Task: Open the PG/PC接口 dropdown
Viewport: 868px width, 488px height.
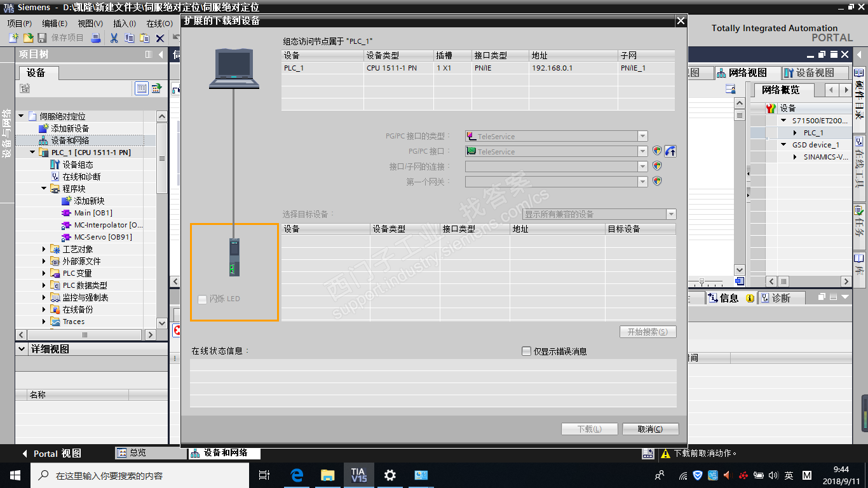Action: coord(642,151)
